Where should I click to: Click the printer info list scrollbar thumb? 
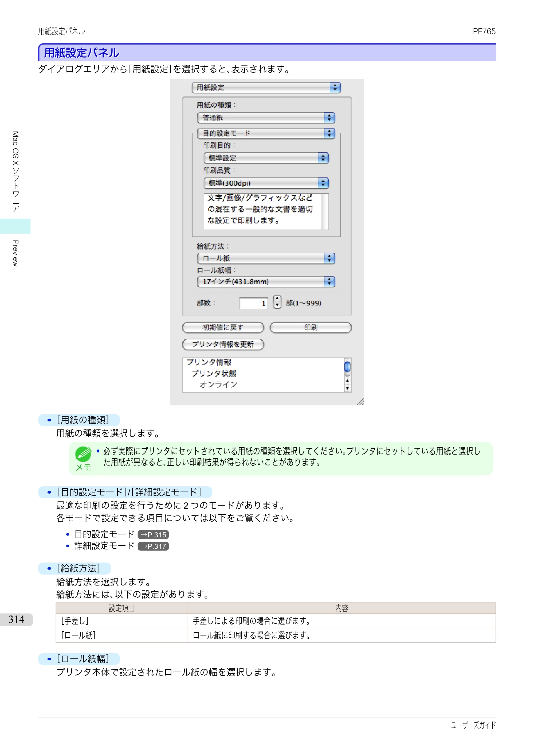pyautogui.click(x=347, y=366)
